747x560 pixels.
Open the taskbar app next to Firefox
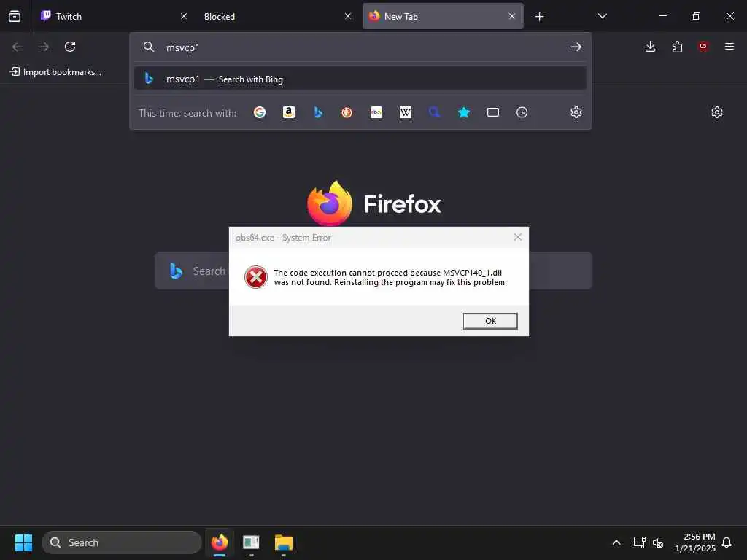coord(251,542)
